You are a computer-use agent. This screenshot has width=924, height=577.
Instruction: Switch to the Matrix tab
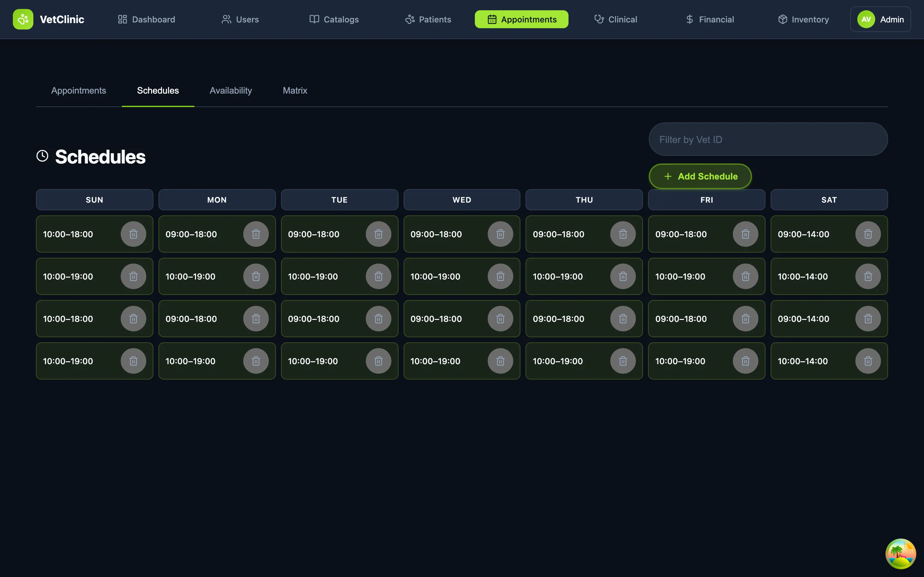(x=295, y=90)
